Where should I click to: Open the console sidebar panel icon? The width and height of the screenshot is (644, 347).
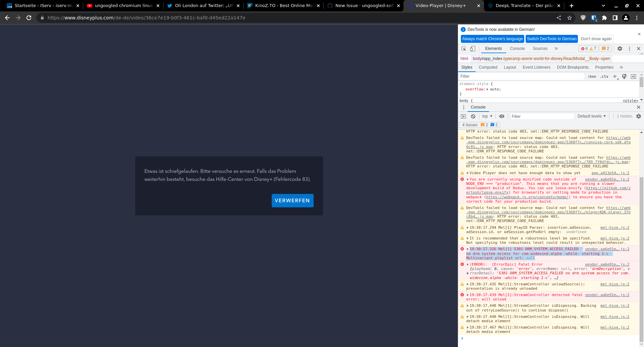click(x=464, y=116)
